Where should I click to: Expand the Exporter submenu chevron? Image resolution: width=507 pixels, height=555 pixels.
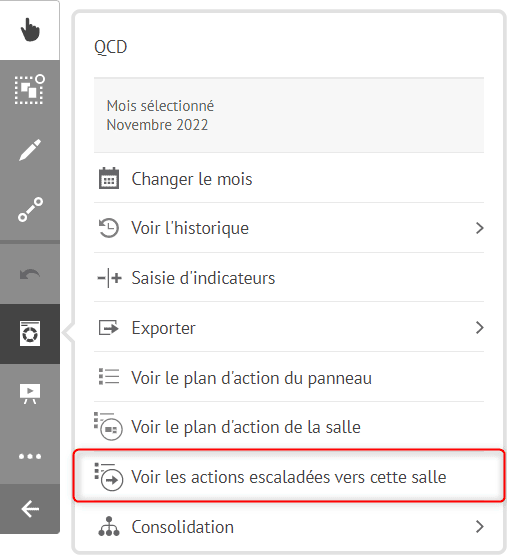coord(479,328)
